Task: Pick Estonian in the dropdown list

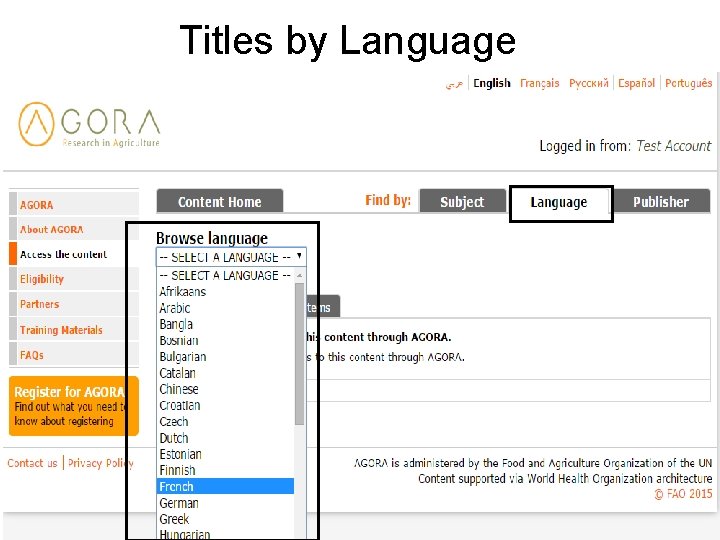Action: pos(225,454)
